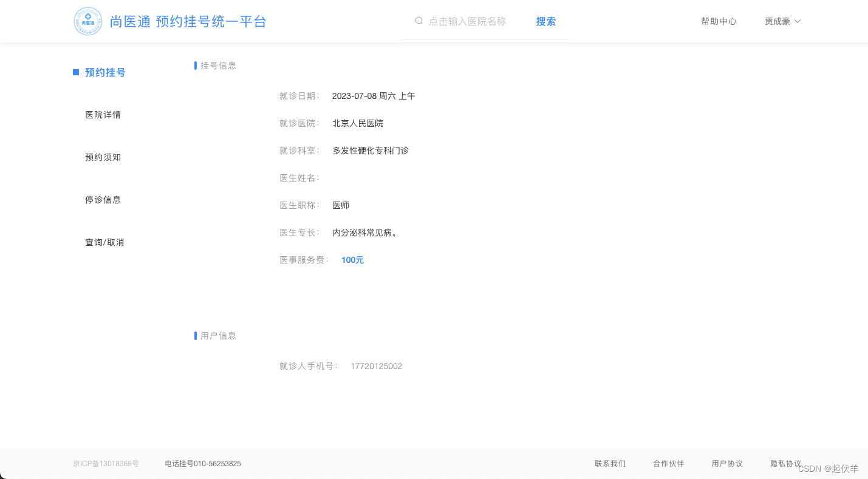Image resolution: width=868 pixels, height=479 pixels.
Task: Expand the 贾成豪 user dropdown arrow
Action: (798, 21)
